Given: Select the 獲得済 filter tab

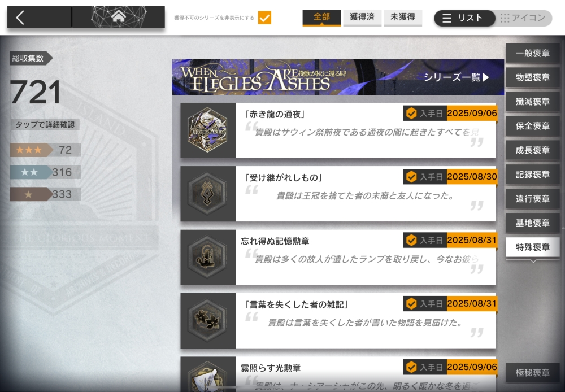Looking at the screenshot, I should [x=362, y=18].
